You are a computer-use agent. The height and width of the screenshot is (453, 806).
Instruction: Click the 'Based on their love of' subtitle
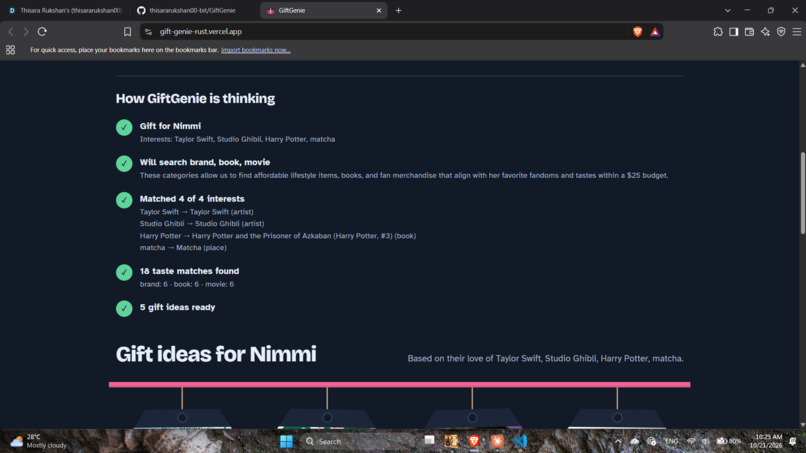coord(545,358)
